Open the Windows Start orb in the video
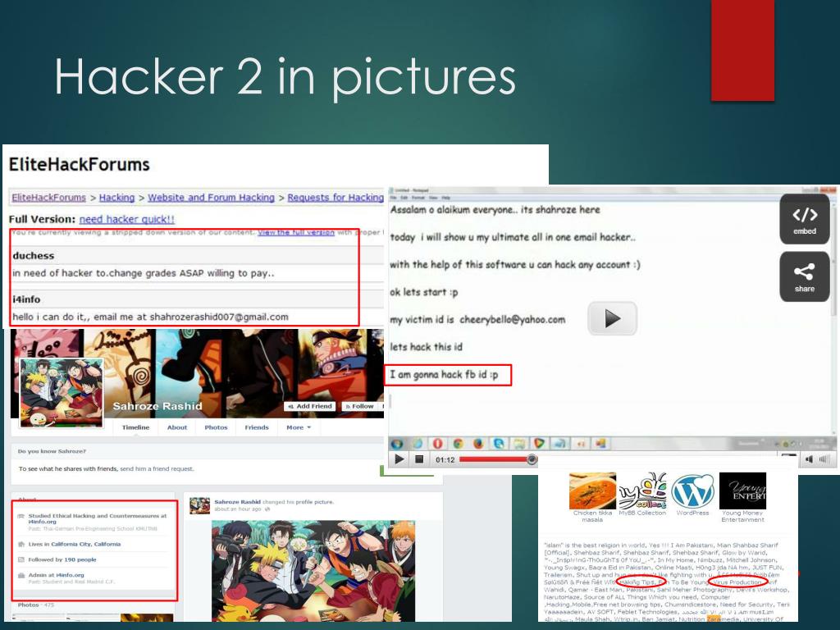The width and height of the screenshot is (840, 630). pyautogui.click(x=397, y=444)
